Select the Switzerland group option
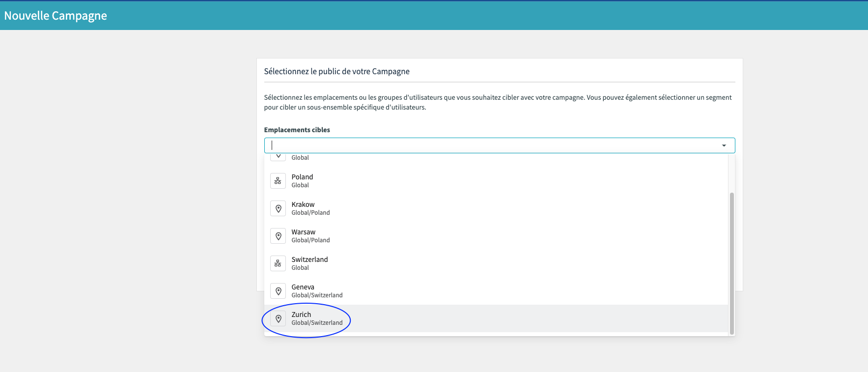Image resolution: width=868 pixels, height=372 pixels. pyautogui.click(x=309, y=259)
